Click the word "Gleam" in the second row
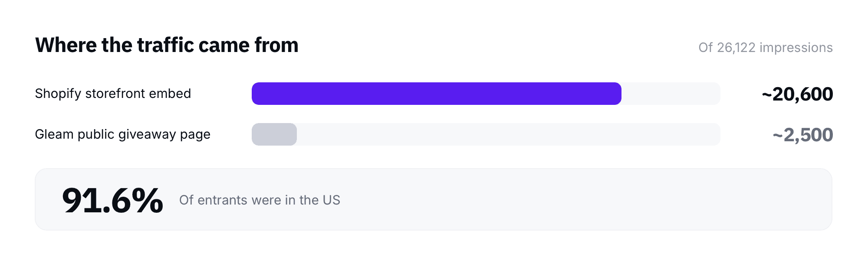Screen dimensions: 868x260 coord(54,134)
